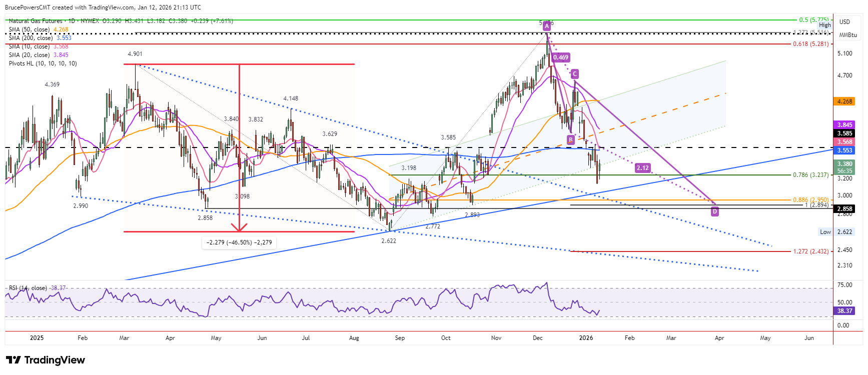Click the Low 2.622 price axis marker
The height and width of the screenshot is (375, 868).
pos(836,232)
